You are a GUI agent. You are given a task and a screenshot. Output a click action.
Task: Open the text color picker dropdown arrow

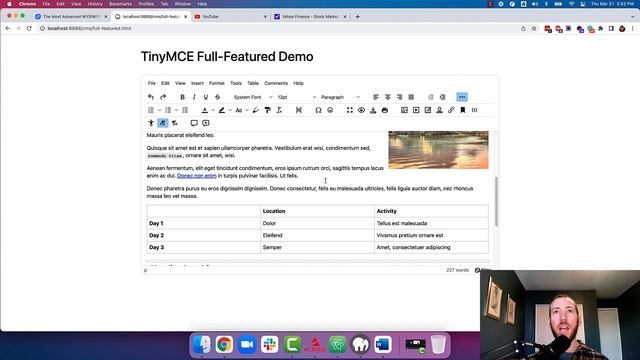coord(213,110)
